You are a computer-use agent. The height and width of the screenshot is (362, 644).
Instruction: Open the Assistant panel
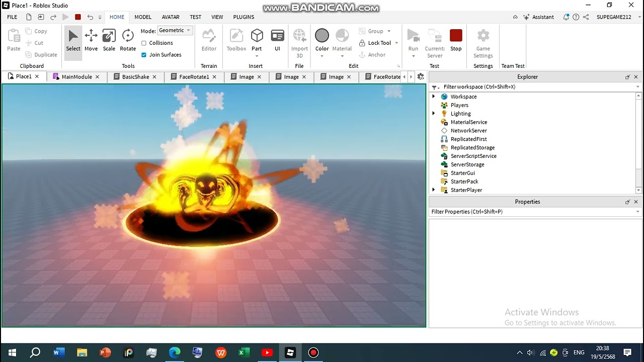[x=538, y=17]
